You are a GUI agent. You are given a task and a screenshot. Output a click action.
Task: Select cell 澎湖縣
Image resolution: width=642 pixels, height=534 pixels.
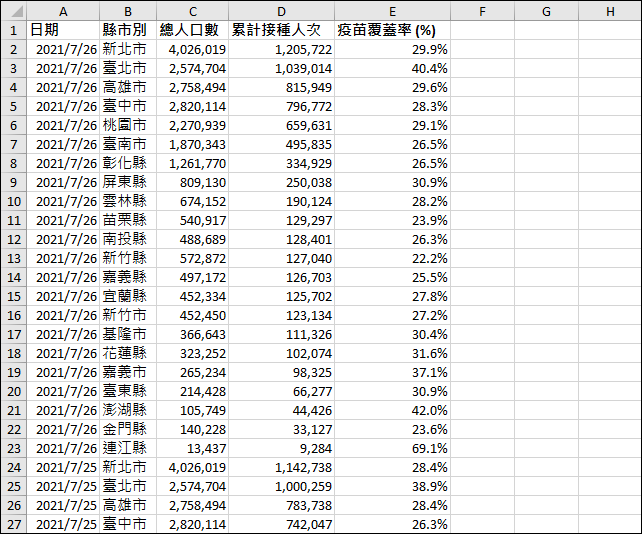click(128, 410)
